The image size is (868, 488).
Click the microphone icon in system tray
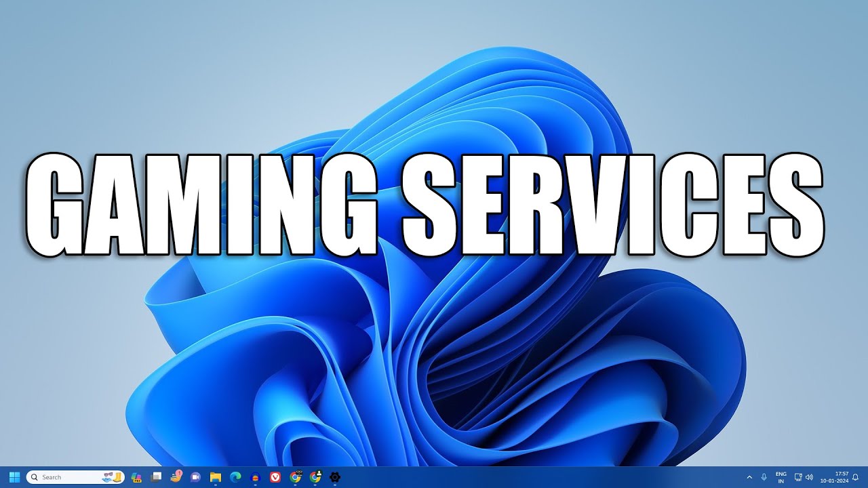pos(764,477)
